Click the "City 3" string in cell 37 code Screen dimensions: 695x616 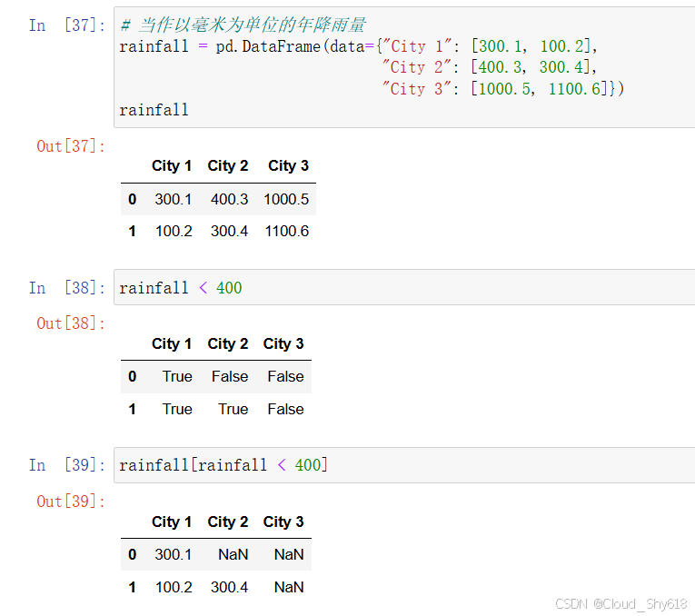417,89
